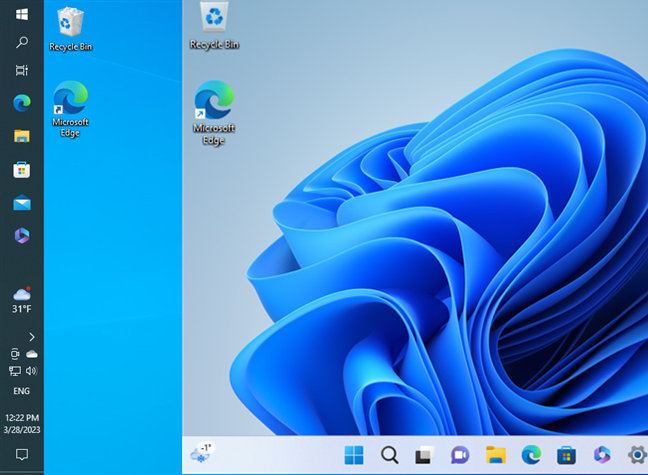Image resolution: width=648 pixels, height=475 pixels.
Task: Click the Windows 11 taskbar search magnifier
Action: tap(390, 455)
